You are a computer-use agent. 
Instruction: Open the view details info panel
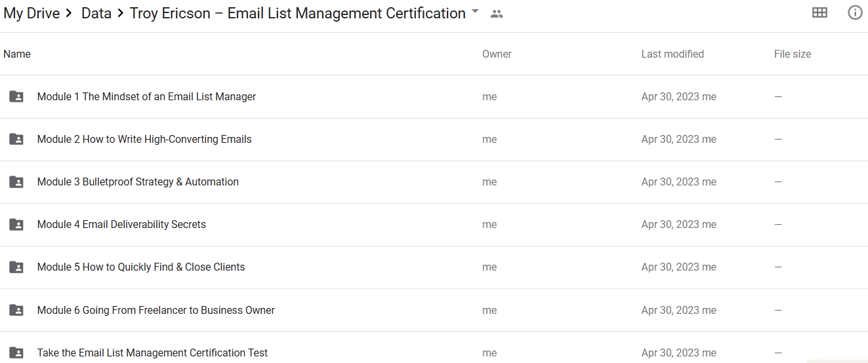tap(855, 12)
